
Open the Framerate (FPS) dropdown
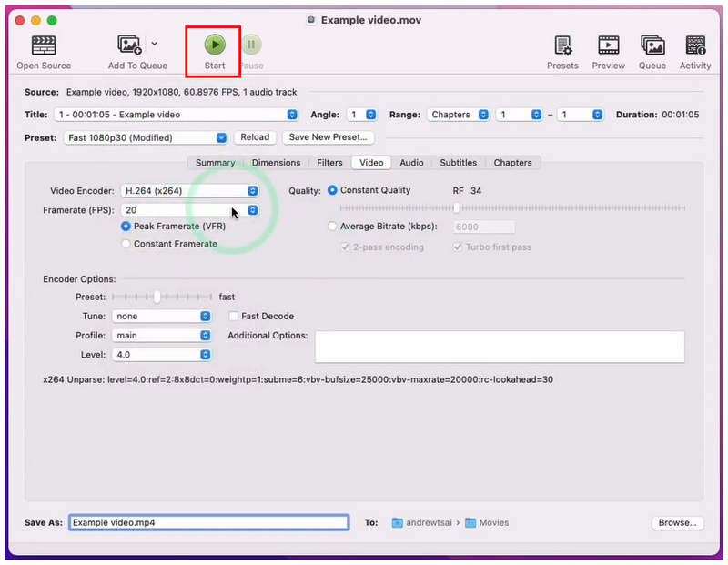[189, 210]
